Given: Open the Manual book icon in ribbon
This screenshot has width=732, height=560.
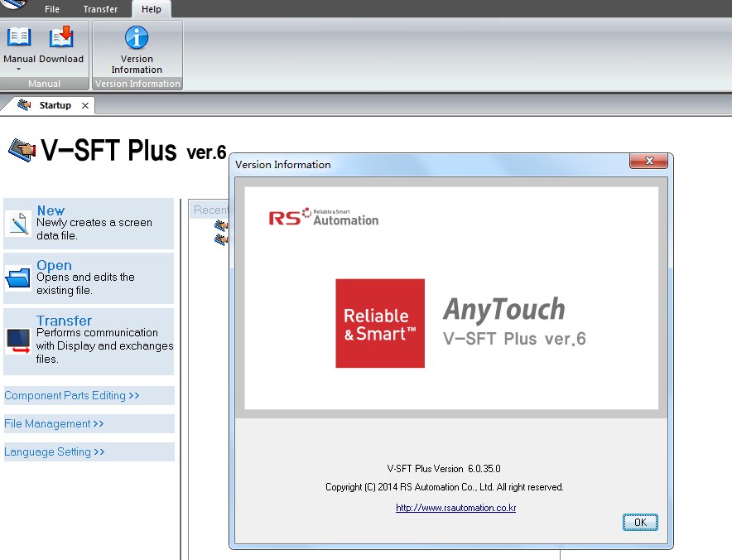Looking at the screenshot, I should click(19, 38).
